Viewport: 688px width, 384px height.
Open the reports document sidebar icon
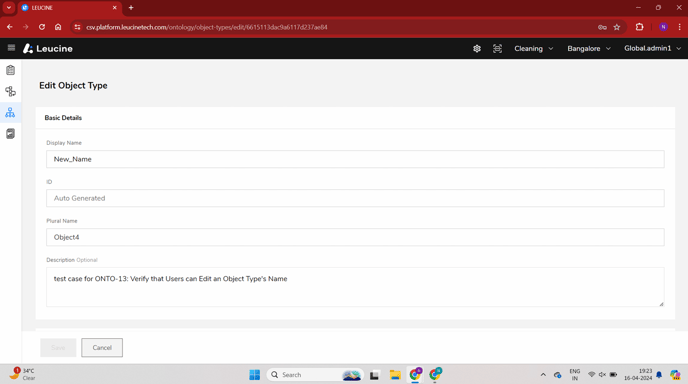click(11, 134)
